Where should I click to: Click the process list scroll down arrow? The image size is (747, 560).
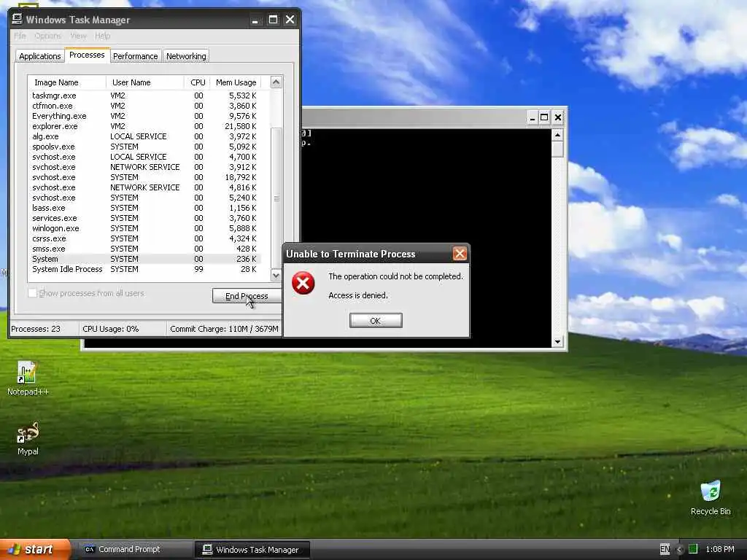click(x=276, y=275)
